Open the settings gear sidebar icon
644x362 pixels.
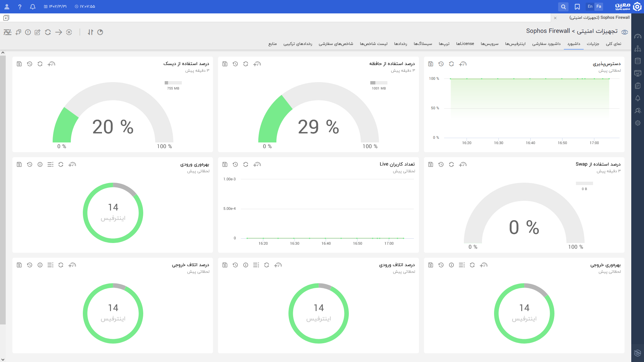point(638,123)
